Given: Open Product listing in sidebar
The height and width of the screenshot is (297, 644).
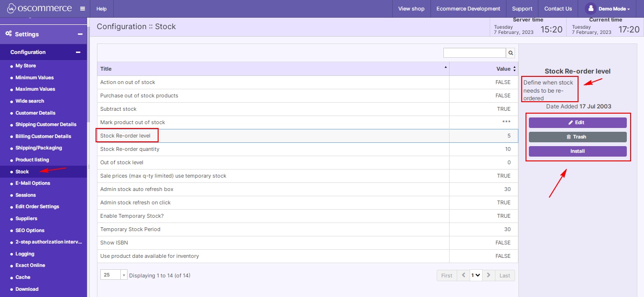Looking at the screenshot, I should (x=32, y=160).
